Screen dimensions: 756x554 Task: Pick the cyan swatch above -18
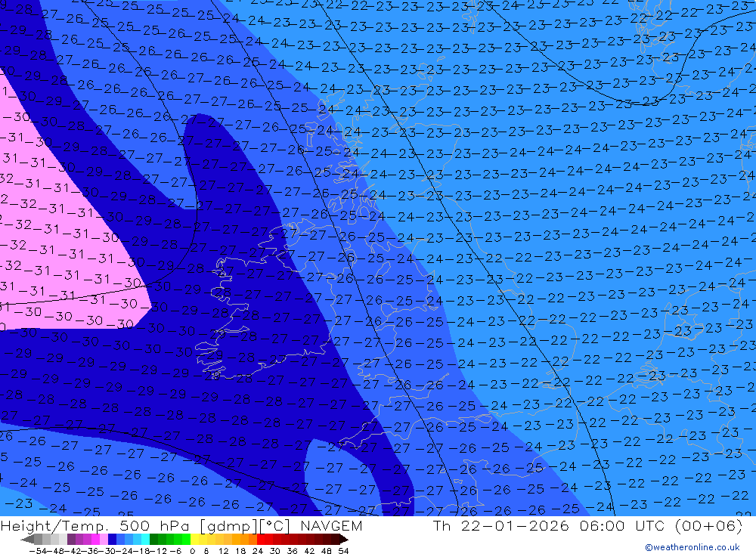[146, 539]
